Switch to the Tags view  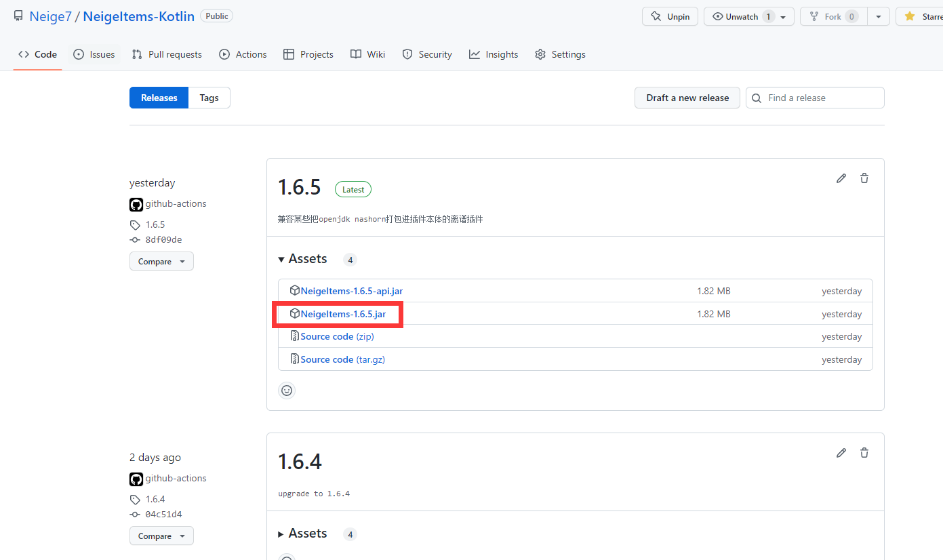(x=209, y=98)
